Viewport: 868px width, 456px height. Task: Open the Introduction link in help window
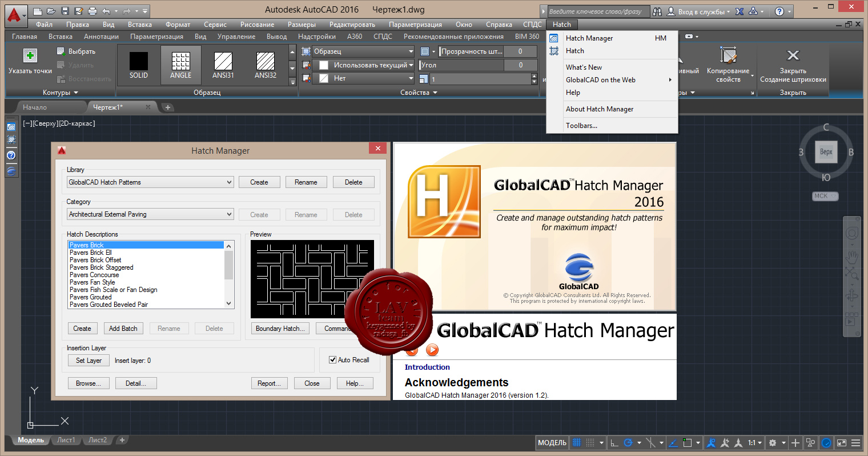pos(427,367)
